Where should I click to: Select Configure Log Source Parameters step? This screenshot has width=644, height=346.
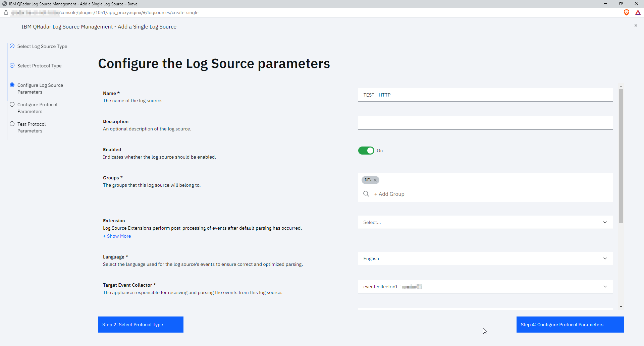40,89
